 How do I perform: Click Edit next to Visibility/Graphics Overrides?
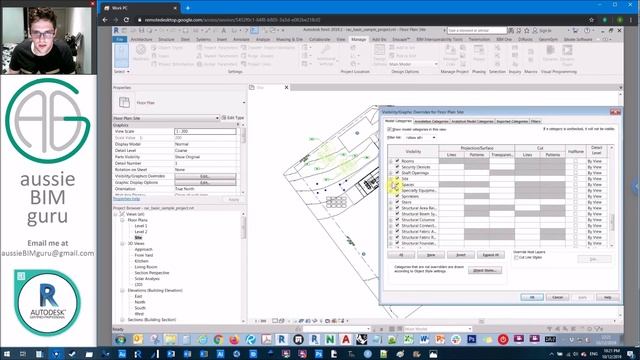tap(205, 176)
